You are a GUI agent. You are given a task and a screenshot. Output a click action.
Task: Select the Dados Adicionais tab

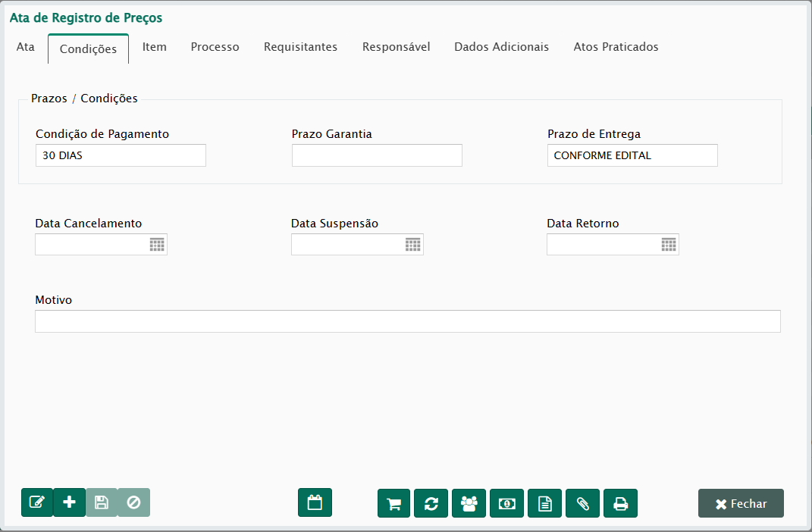pos(501,47)
